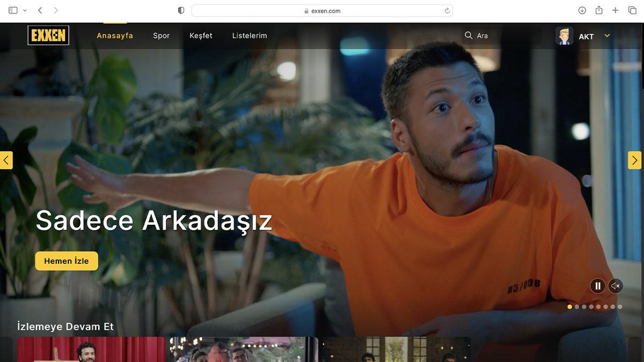The image size is (644, 362).
Task: Click the Safari share icon
Action: (x=598, y=10)
